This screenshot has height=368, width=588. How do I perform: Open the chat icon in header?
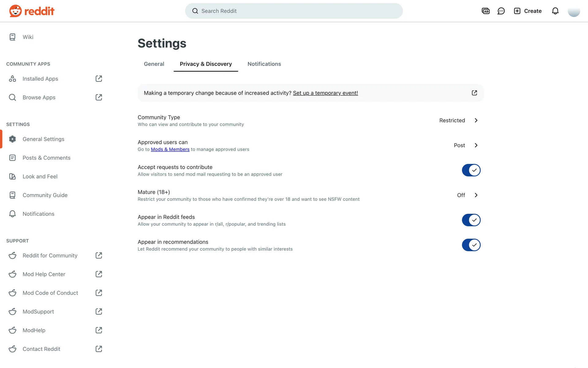[501, 11]
